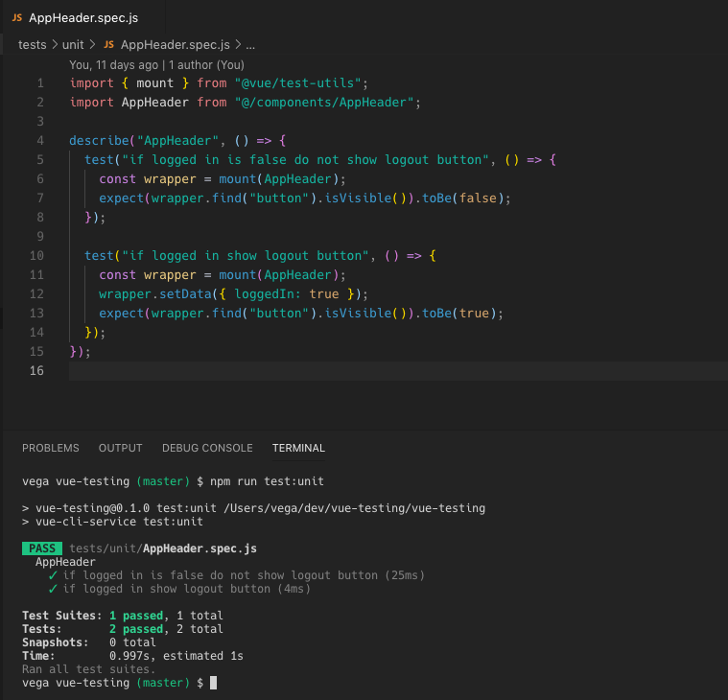Click the checkmark next to 'if logged in show logout button'
The width and height of the screenshot is (728, 700).
tap(54, 589)
